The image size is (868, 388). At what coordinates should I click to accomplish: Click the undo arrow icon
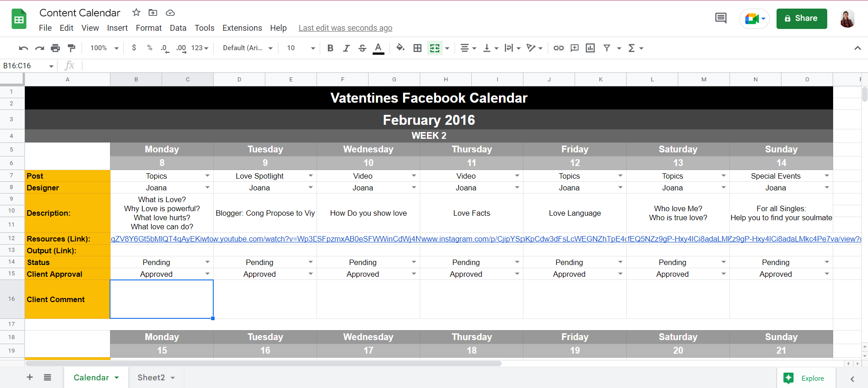tap(24, 48)
